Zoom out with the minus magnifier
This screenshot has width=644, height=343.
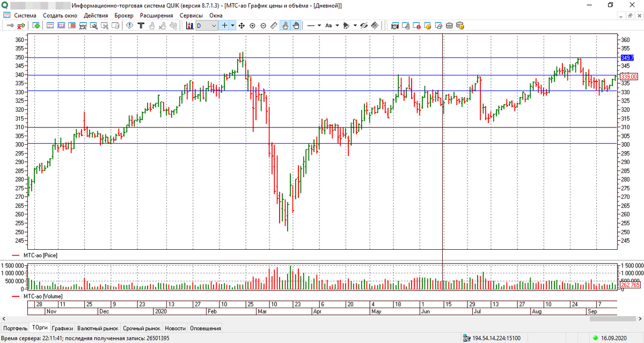(x=263, y=25)
